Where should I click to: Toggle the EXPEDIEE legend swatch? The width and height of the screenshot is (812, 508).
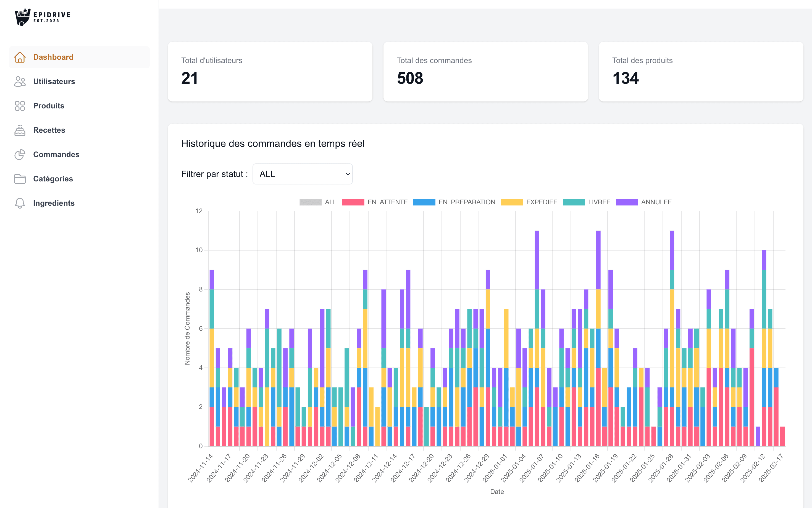512,202
